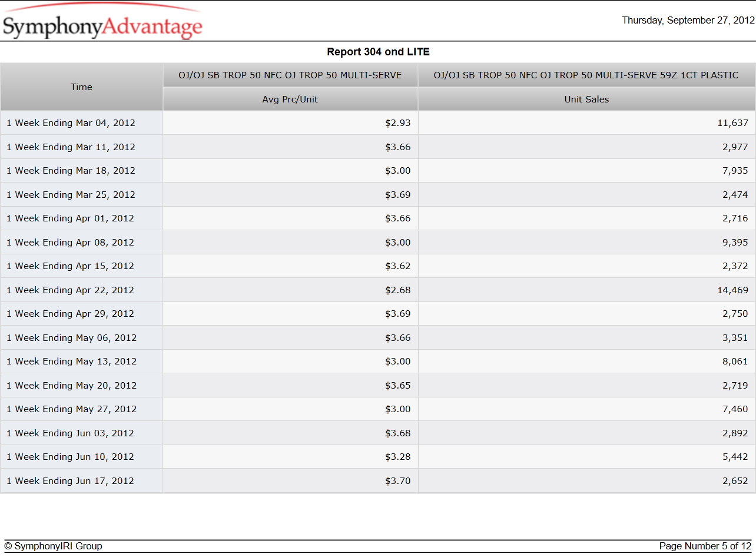756x557 pixels.
Task: Click the 2,977 unit sales value
Action: (x=735, y=147)
